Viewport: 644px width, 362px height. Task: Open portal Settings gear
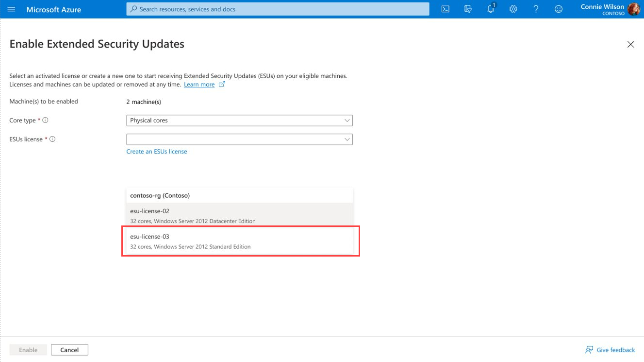click(x=513, y=9)
